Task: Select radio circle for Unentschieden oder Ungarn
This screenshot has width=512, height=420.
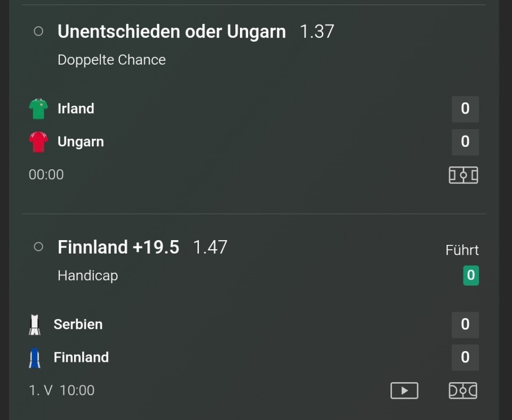Action: pos(38,31)
